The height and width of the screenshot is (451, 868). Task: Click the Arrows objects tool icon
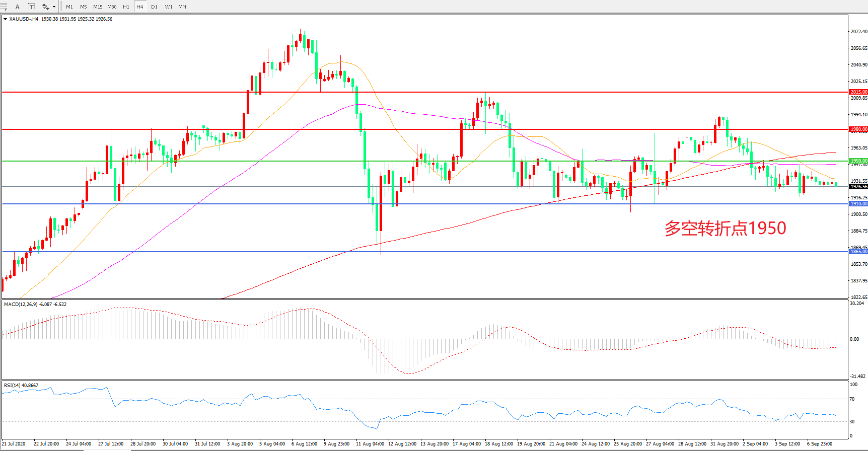pos(45,7)
